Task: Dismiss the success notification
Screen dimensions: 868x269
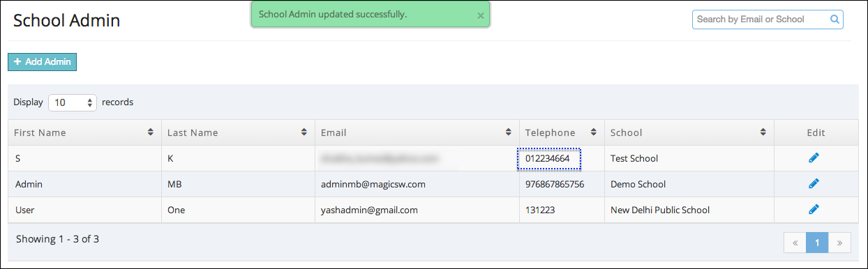Action: click(x=481, y=15)
